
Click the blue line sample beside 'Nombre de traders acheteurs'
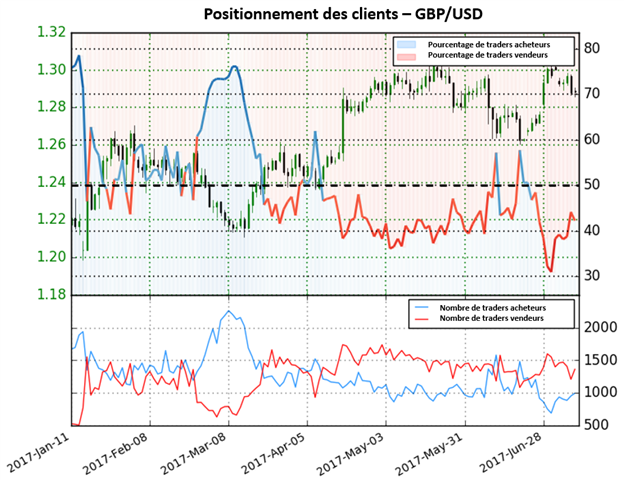click(x=422, y=308)
